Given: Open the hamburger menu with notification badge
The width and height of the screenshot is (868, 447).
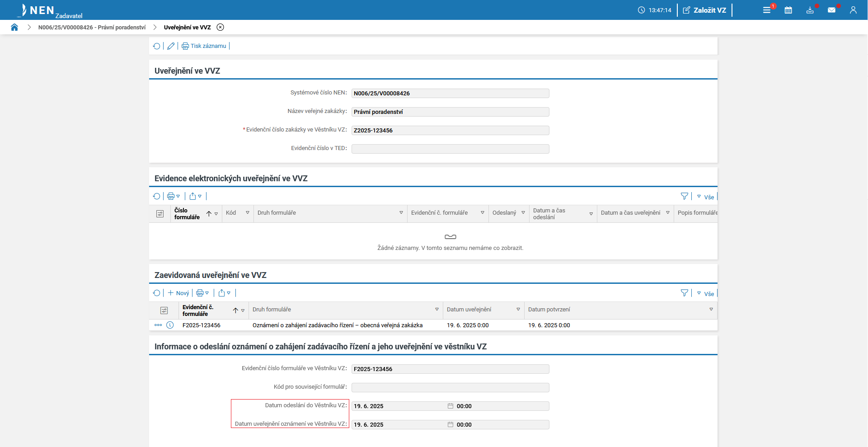Looking at the screenshot, I should tap(767, 10).
